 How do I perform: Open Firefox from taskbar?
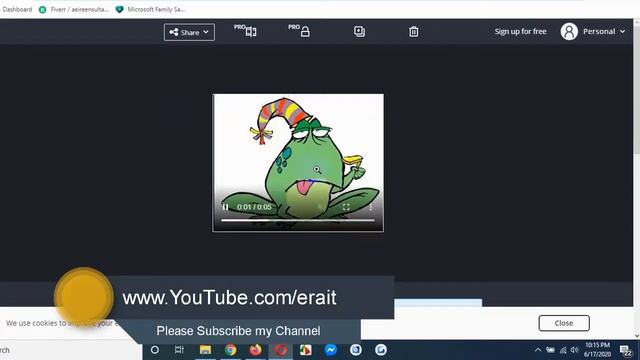pos(256,350)
